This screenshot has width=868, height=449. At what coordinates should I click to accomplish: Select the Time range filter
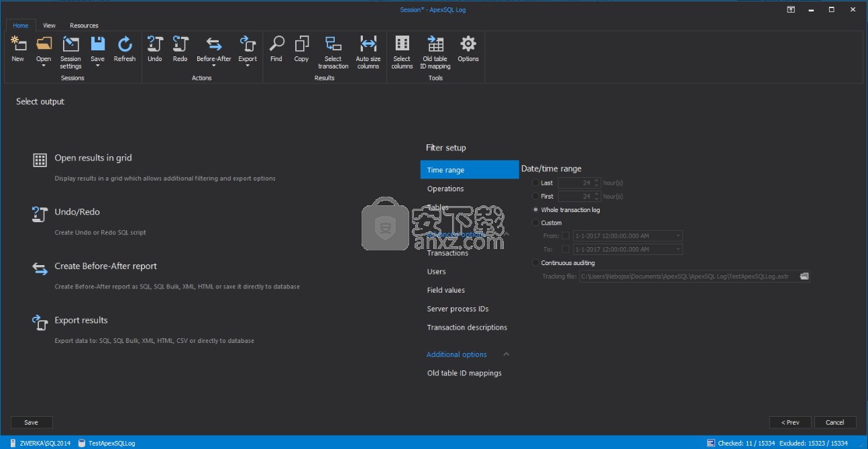coord(470,170)
